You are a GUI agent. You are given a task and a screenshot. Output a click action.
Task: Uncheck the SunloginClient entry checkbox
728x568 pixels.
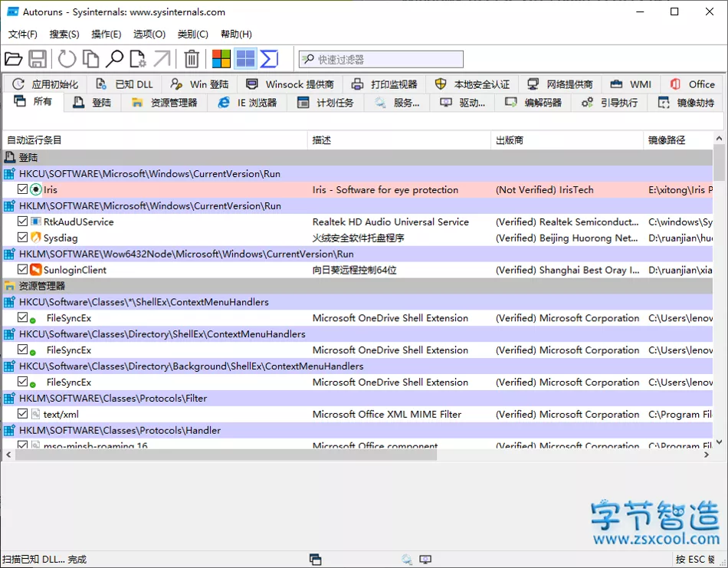click(x=22, y=269)
